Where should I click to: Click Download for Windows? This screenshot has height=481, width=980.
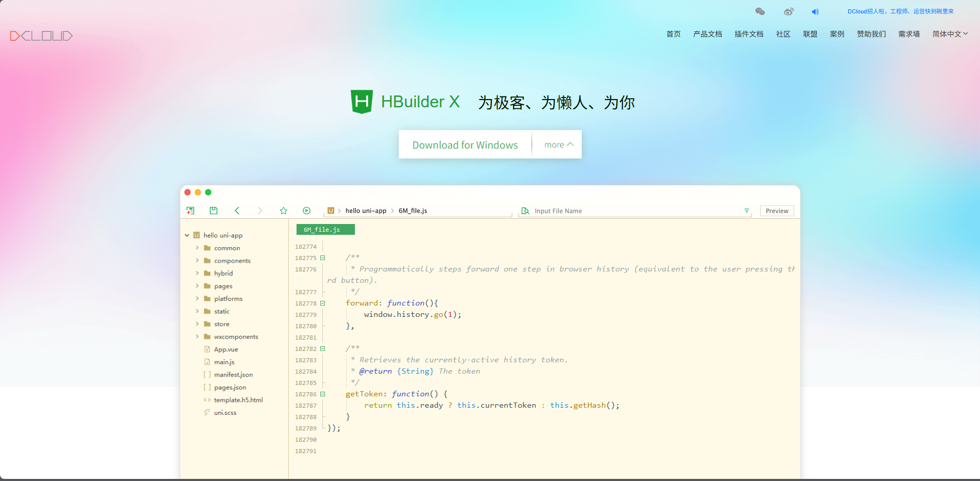point(464,145)
